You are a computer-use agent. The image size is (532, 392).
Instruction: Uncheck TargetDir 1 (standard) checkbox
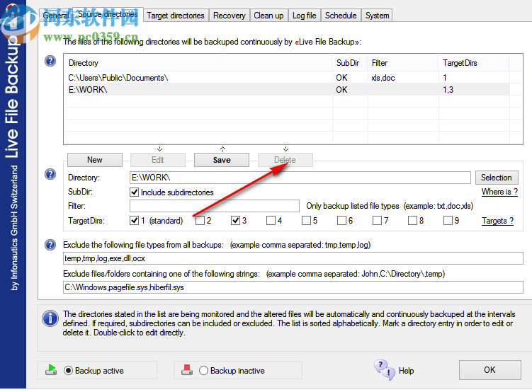[x=134, y=221]
